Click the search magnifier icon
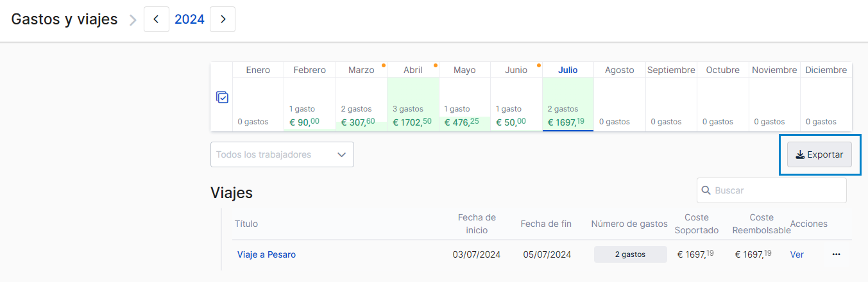The height and width of the screenshot is (282, 868). [x=706, y=190]
